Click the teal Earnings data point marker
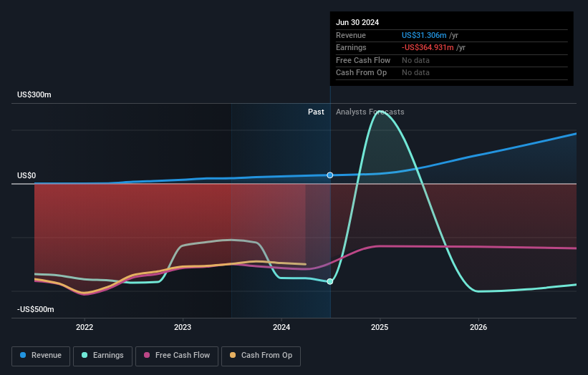The width and height of the screenshot is (588, 375). [330, 282]
